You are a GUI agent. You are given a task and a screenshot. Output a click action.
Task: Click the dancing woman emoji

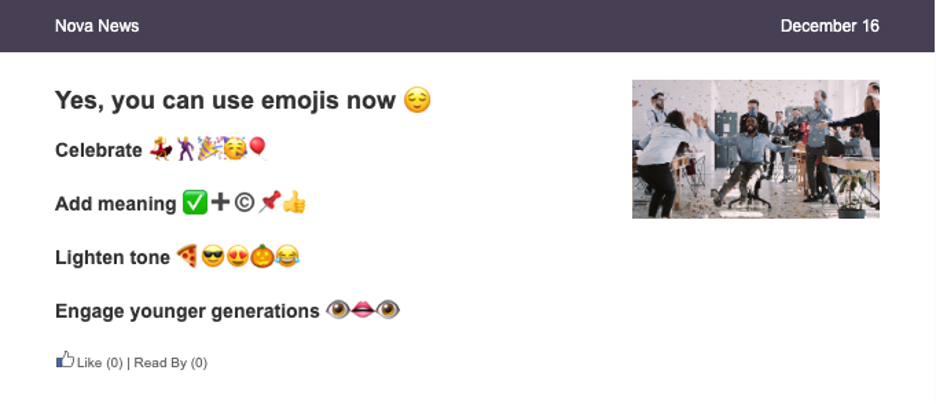pos(161,149)
